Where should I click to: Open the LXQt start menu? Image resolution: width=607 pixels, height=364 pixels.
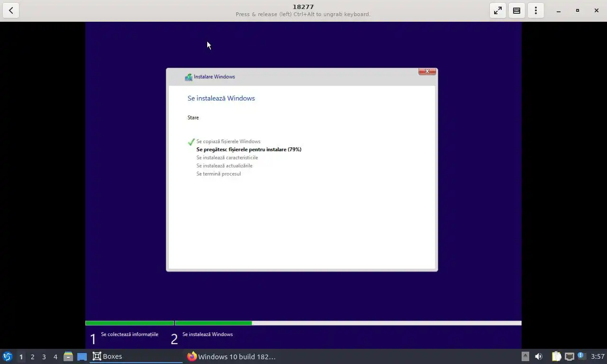pyautogui.click(x=8, y=356)
